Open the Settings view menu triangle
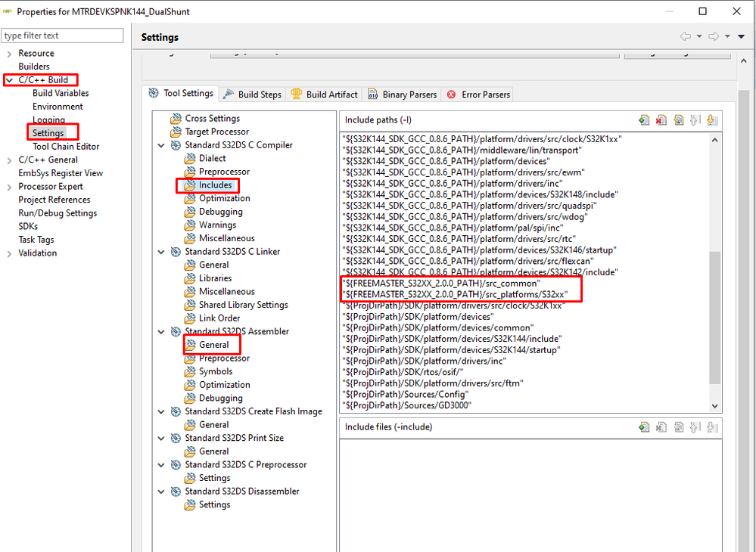 (741, 36)
